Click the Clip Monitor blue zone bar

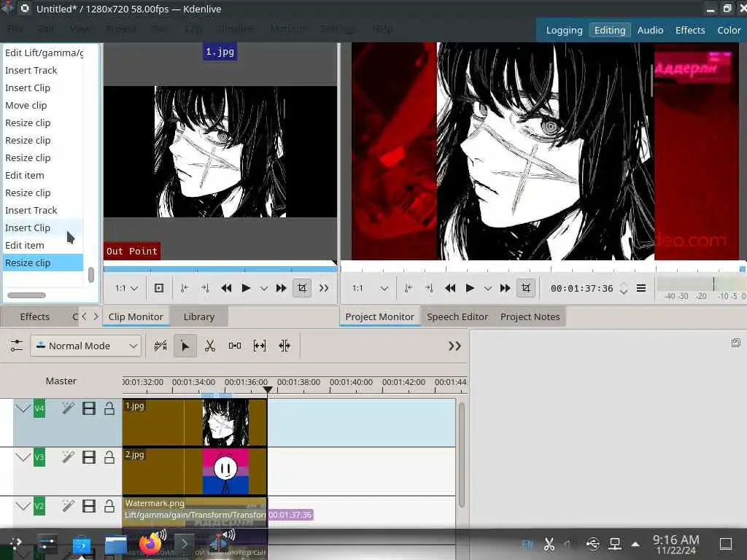click(220, 269)
